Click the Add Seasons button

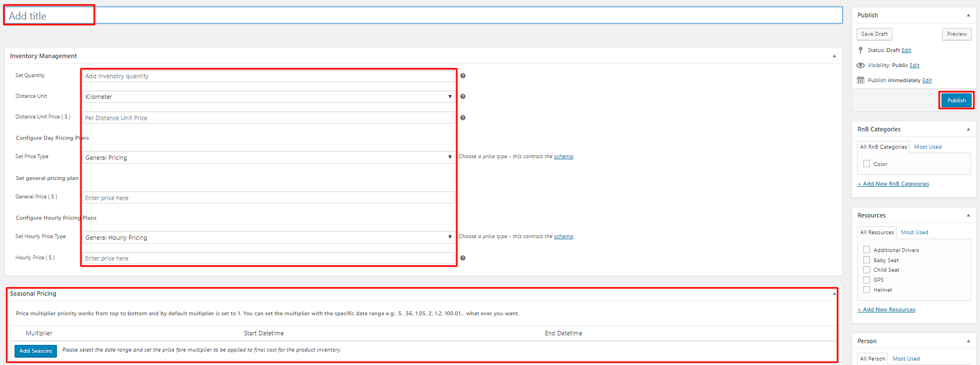pos(36,351)
